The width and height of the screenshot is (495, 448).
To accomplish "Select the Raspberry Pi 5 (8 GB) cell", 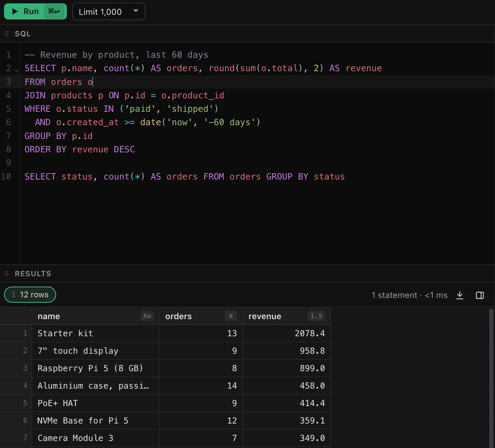I will click(x=96, y=368).
